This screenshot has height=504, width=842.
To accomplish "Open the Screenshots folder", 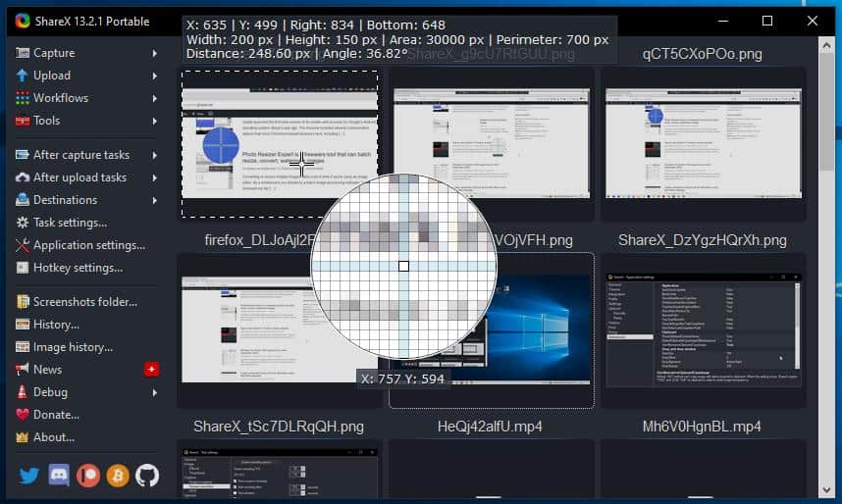I will 84,302.
